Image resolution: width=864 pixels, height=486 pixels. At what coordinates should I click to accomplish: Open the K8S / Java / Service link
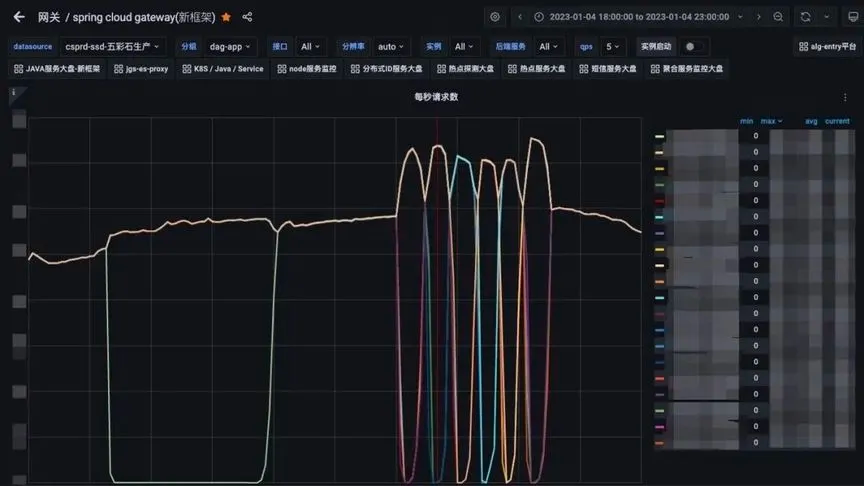click(223, 69)
